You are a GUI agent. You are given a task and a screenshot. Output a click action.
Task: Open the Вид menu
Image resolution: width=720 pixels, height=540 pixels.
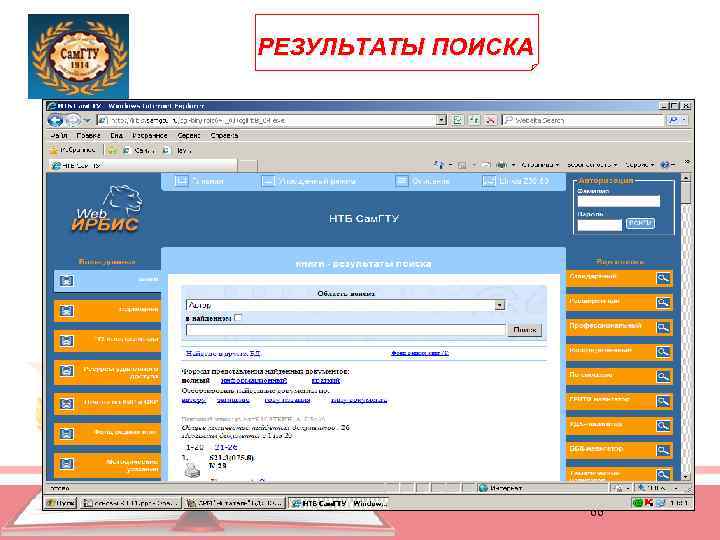[116, 135]
